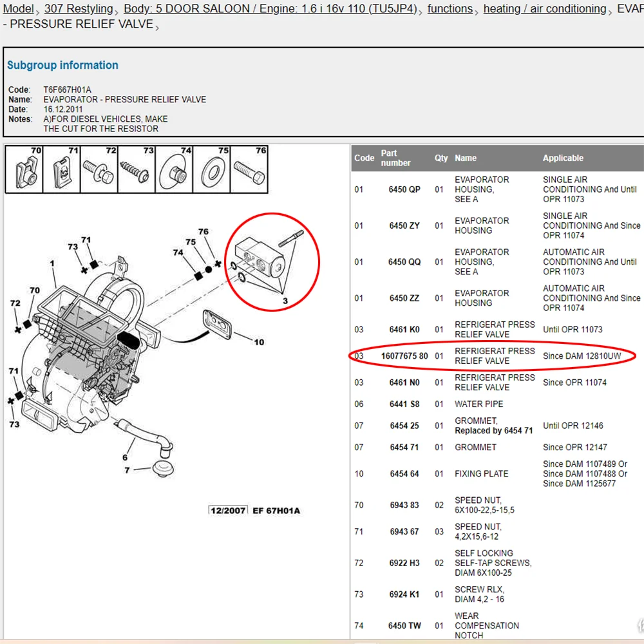Click WATER PIPE name cell

click(x=478, y=404)
